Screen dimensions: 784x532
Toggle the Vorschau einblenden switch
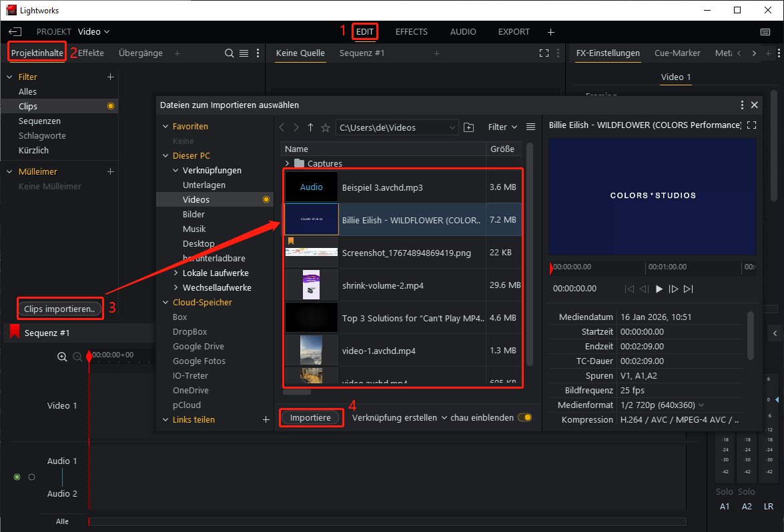click(525, 418)
